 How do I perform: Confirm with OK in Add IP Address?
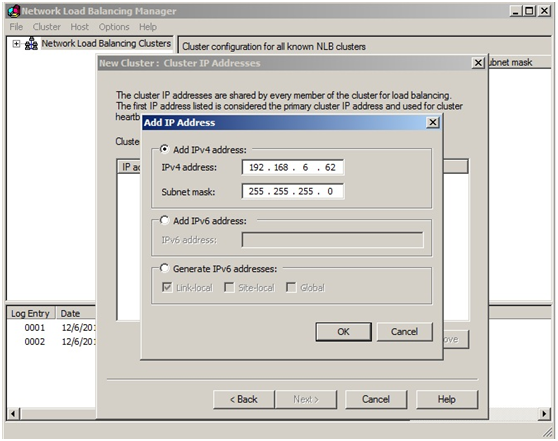tap(343, 332)
